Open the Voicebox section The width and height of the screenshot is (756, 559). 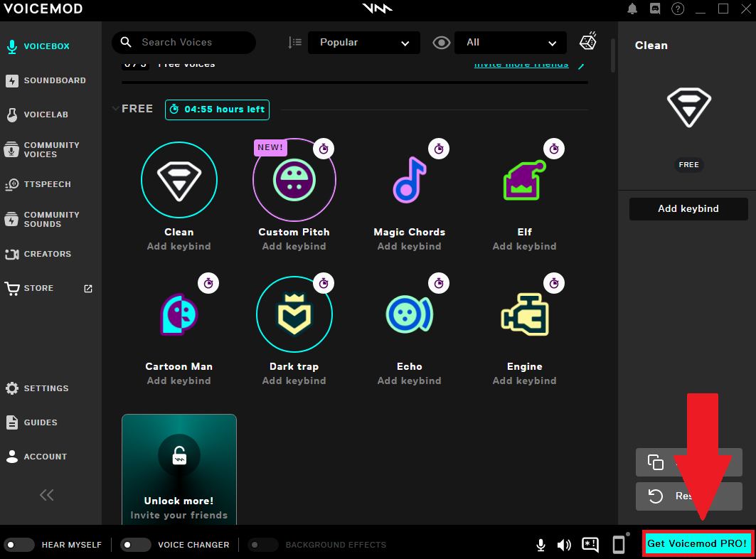point(47,46)
